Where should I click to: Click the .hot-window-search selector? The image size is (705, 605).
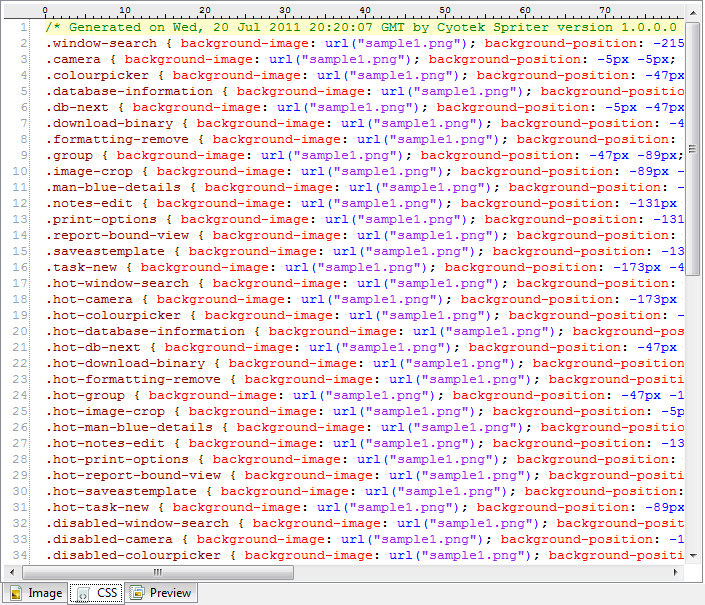point(117,284)
